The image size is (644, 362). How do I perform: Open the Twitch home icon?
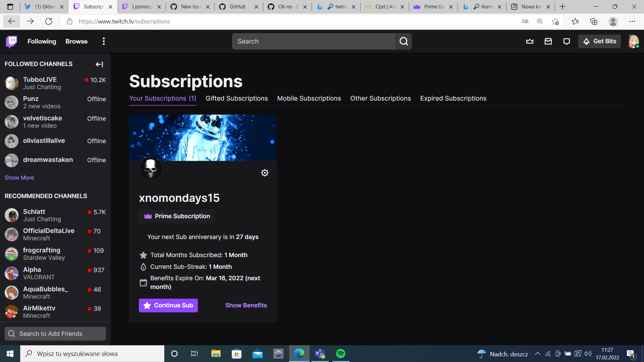[12, 41]
